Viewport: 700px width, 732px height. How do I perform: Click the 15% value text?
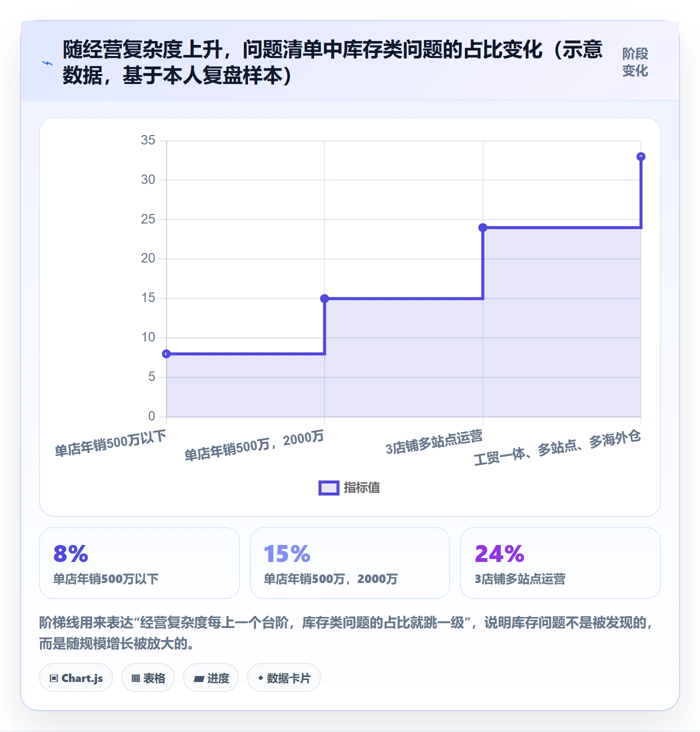tap(287, 554)
